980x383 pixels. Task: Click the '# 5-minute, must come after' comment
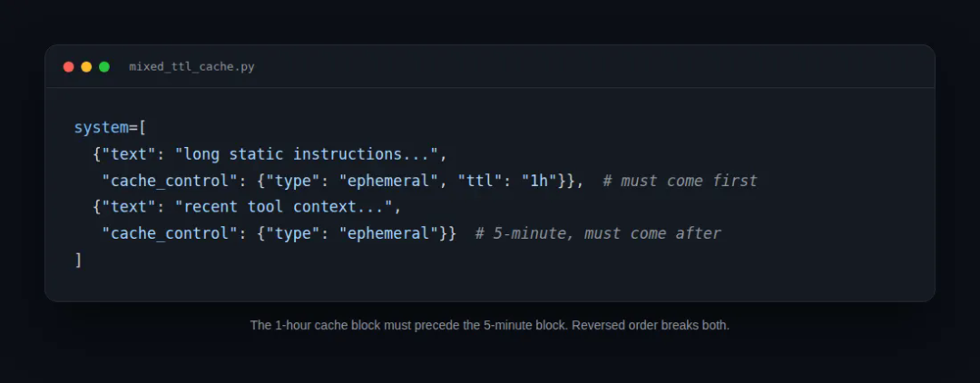598,233
